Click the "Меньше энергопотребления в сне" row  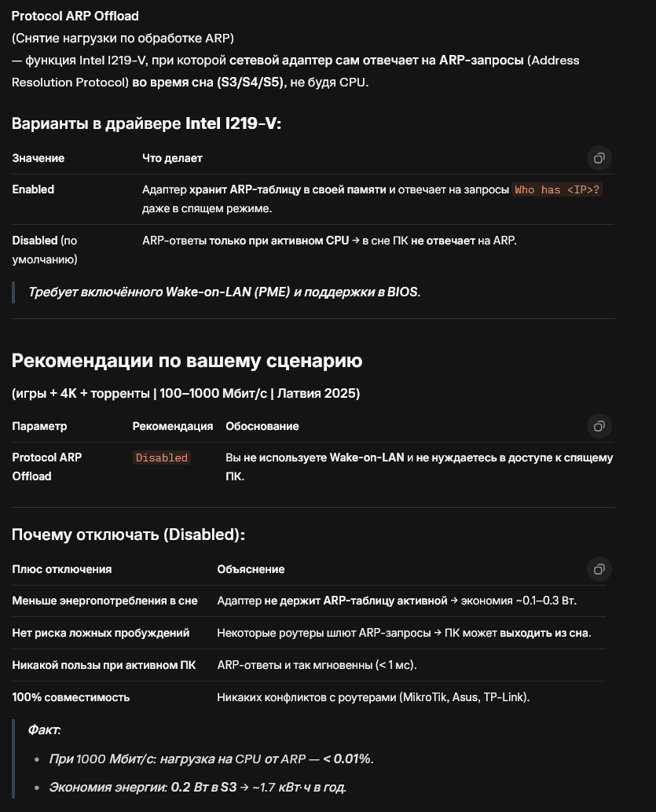[x=104, y=601]
